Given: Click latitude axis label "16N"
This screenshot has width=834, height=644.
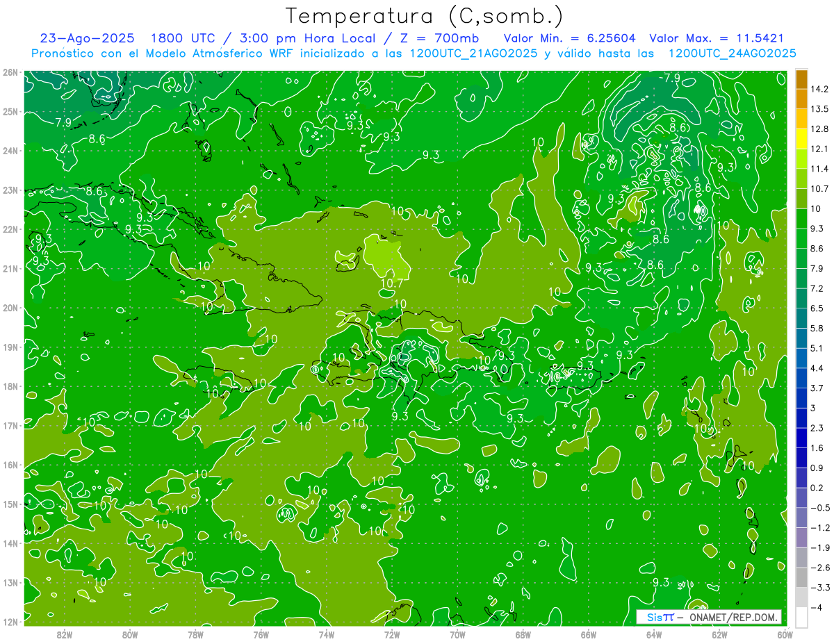Looking at the screenshot, I should point(10,465).
